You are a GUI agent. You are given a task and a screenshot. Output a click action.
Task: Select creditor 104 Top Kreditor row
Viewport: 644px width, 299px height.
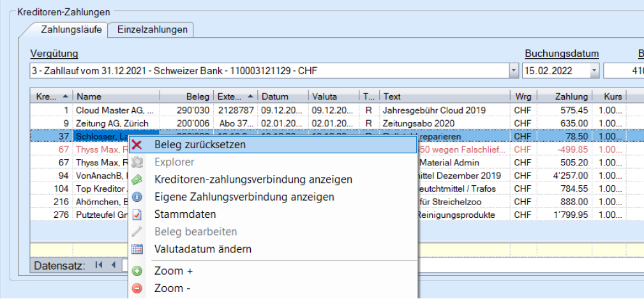pos(61,188)
